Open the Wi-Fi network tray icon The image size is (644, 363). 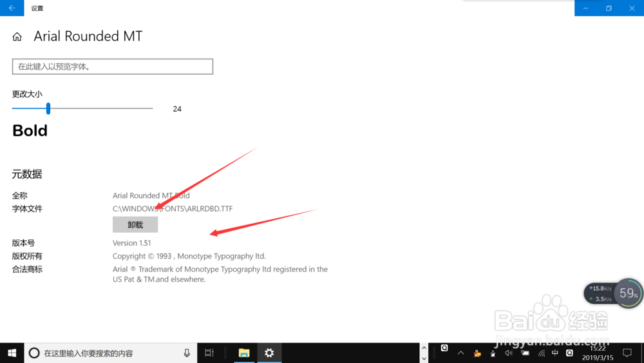tap(542, 353)
